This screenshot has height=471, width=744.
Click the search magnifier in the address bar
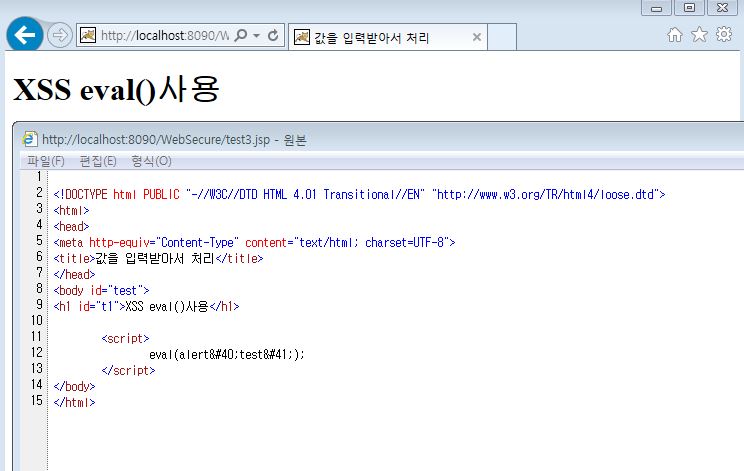pos(241,35)
